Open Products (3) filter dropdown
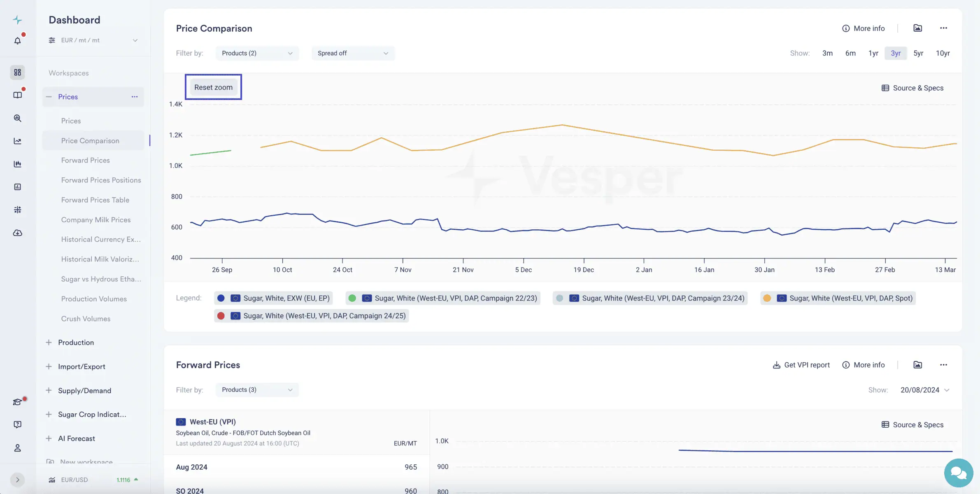Image resolution: width=980 pixels, height=494 pixels. pos(257,390)
